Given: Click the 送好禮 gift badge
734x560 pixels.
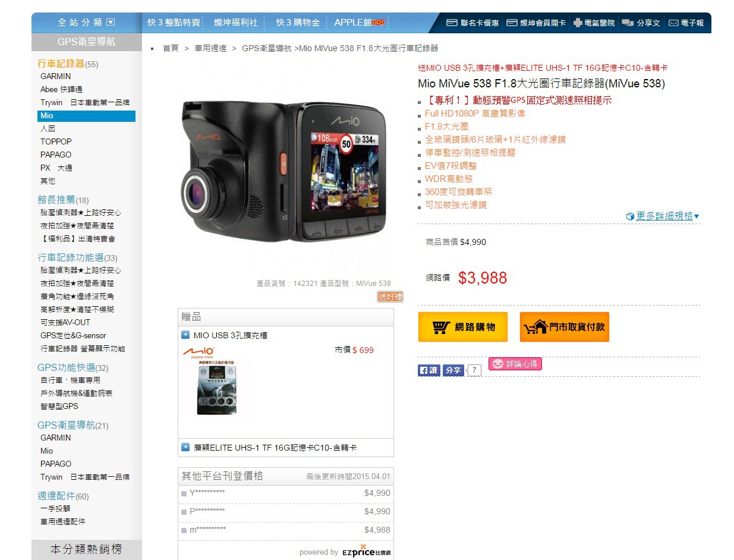Looking at the screenshot, I should point(390,297).
